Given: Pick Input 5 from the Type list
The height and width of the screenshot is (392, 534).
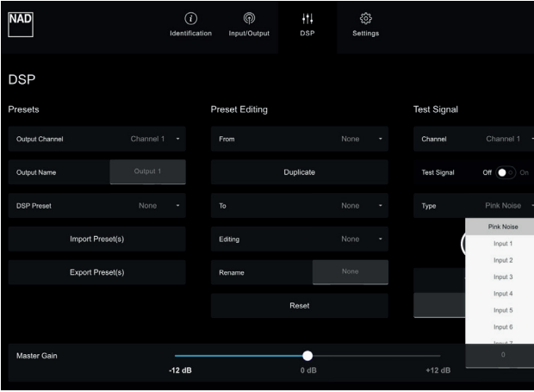Looking at the screenshot, I should [x=503, y=310].
